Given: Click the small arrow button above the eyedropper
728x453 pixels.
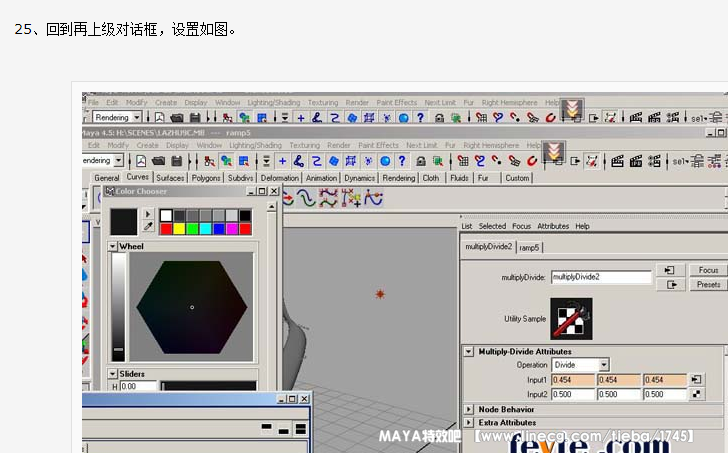Looking at the screenshot, I should (x=149, y=214).
